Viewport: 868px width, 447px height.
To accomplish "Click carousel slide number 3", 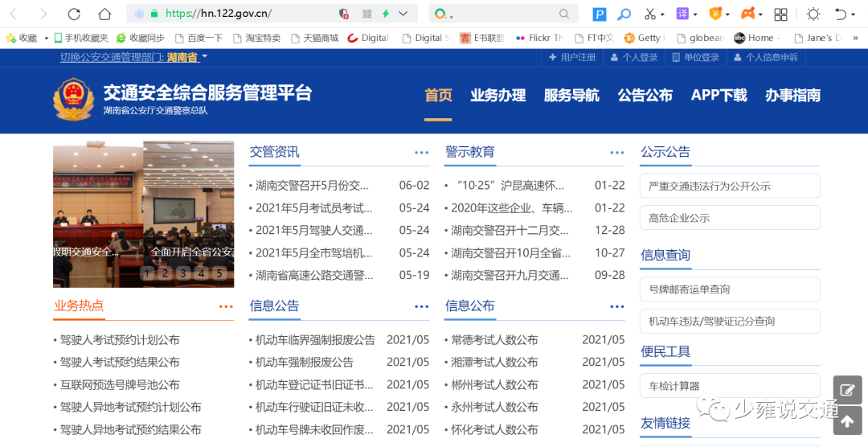I will tap(183, 273).
